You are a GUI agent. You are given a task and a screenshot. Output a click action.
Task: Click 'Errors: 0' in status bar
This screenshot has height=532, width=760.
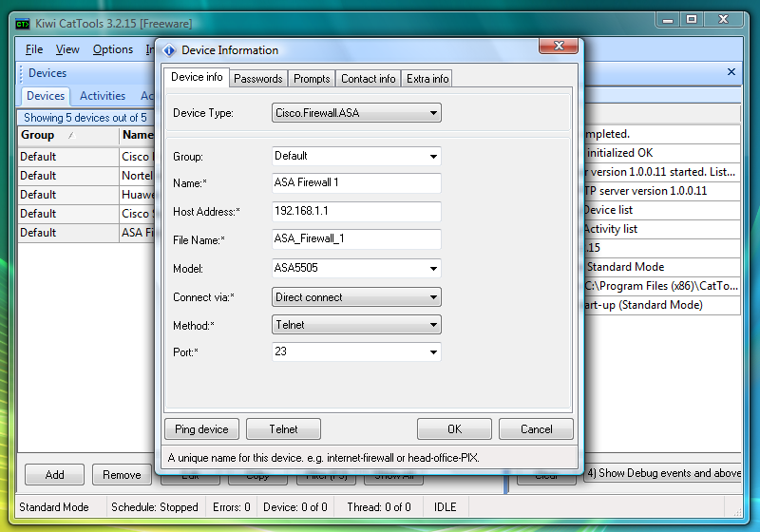point(232,507)
